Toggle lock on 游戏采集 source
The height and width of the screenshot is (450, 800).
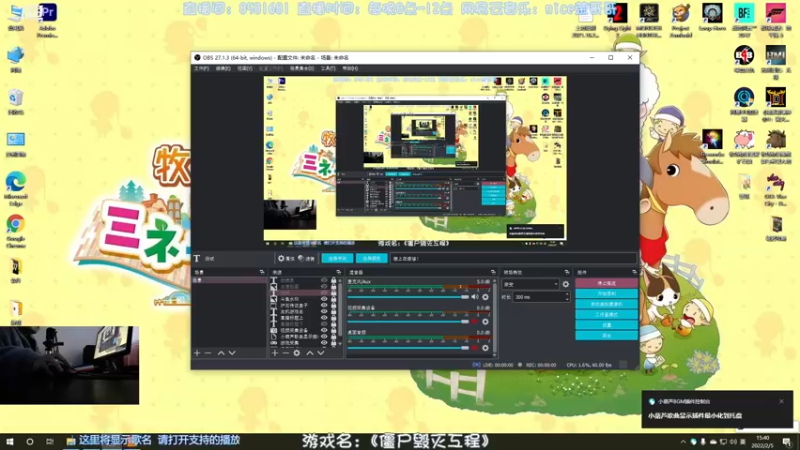pos(334,343)
